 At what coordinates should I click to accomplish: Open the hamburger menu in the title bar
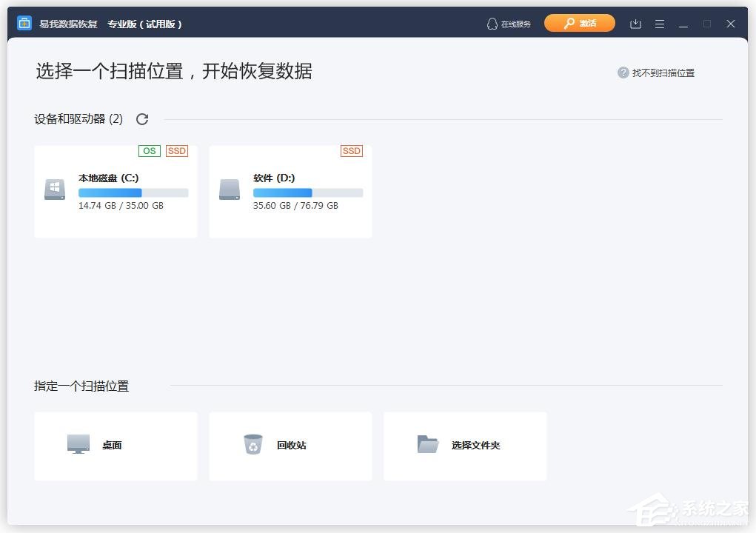tap(659, 23)
